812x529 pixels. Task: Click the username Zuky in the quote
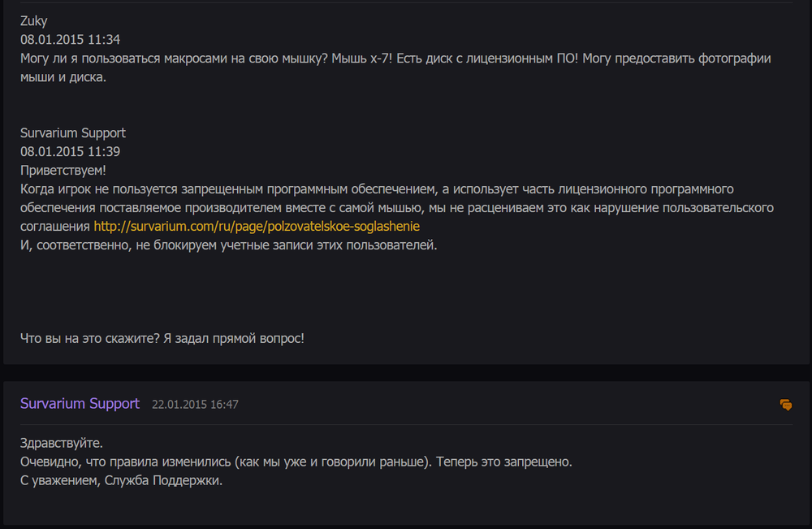pos(34,21)
